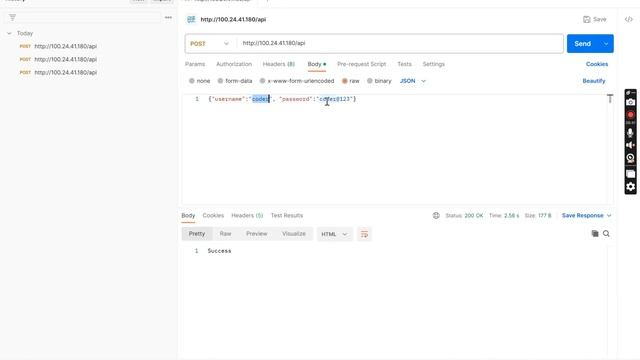Click into the request URL field
This screenshot has height=360, width=640.
pos(400,43)
